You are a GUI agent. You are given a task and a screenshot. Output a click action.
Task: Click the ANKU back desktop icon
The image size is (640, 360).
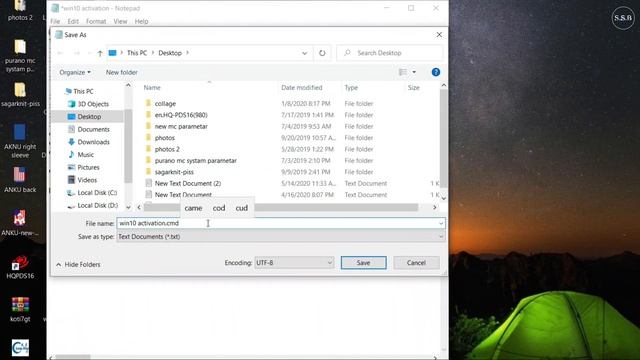20,180
